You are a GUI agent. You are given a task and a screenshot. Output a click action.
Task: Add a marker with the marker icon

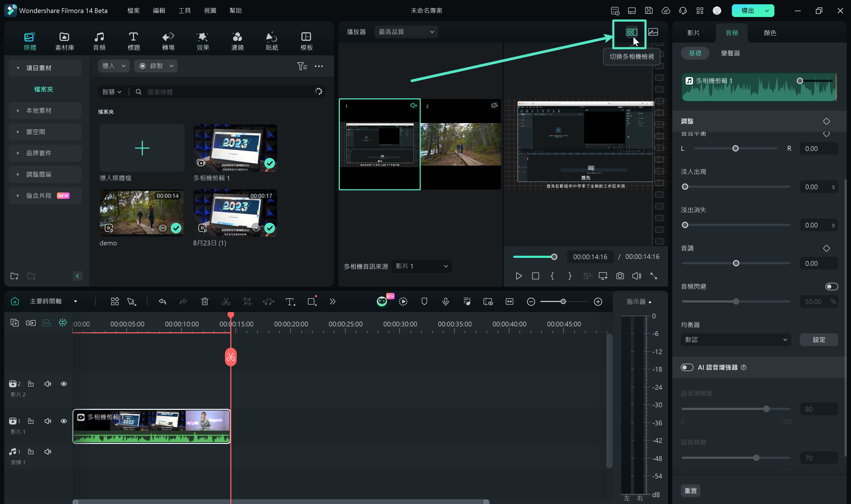coord(424,302)
